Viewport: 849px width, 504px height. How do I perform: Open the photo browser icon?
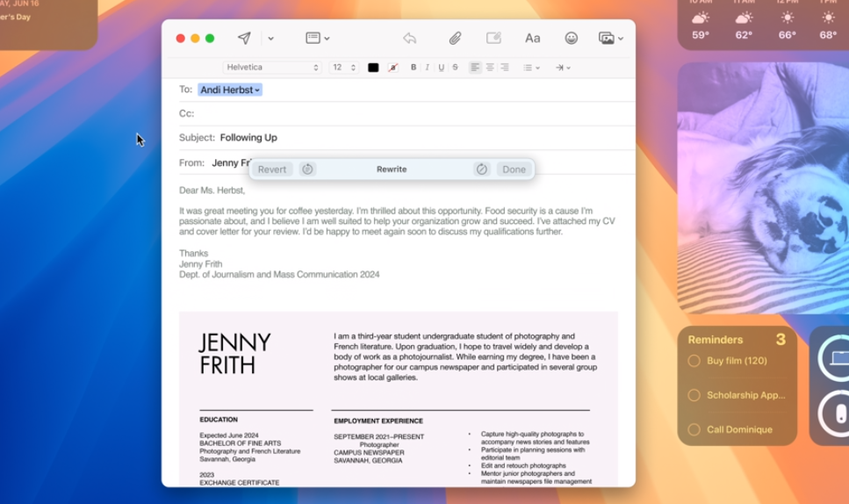pyautogui.click(x=607, y=38)
